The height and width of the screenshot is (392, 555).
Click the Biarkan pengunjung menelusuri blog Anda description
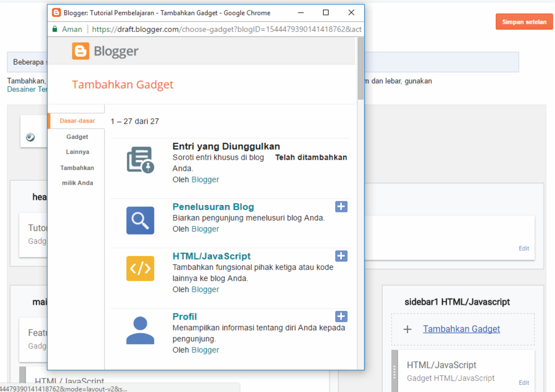click(x=249, y=218)
